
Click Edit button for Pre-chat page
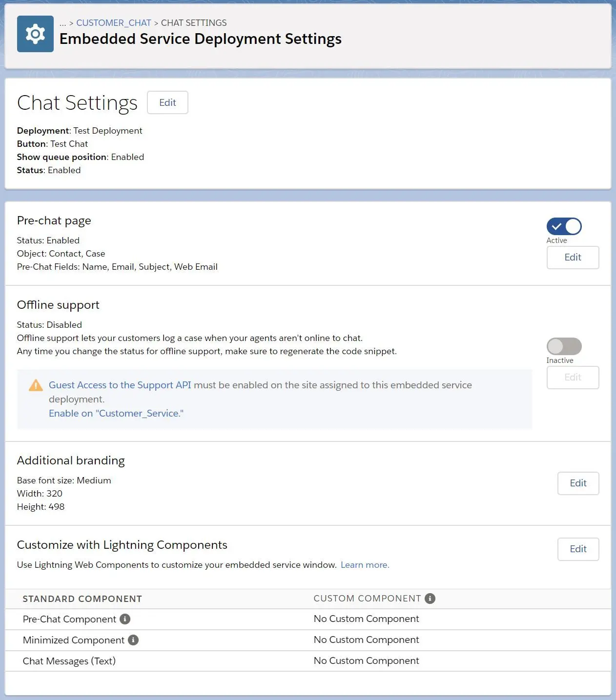pos(573,258)
